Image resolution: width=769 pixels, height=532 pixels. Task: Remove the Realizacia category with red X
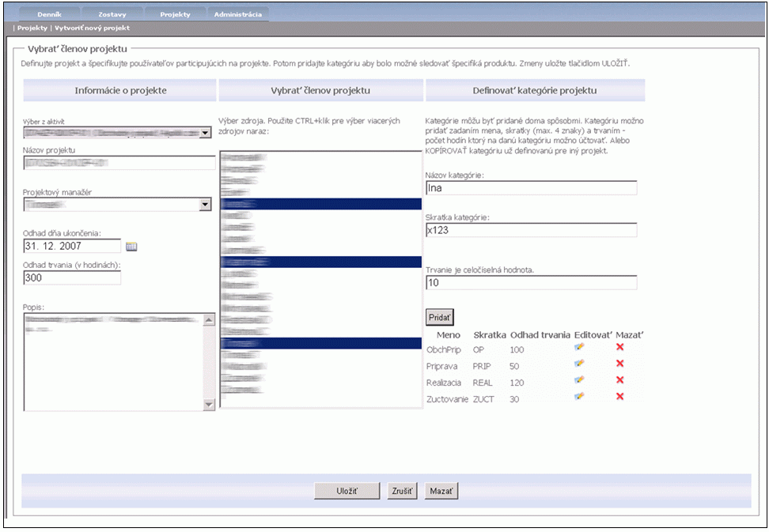pos(619,379)
